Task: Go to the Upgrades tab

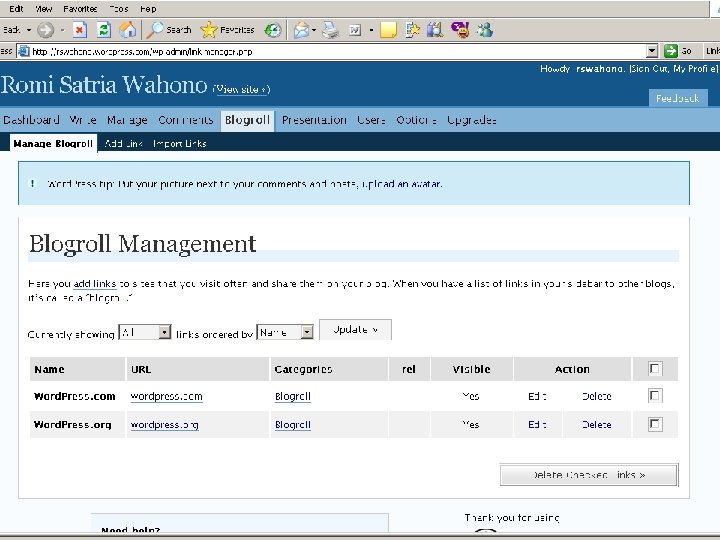Action: coord(472,120)
